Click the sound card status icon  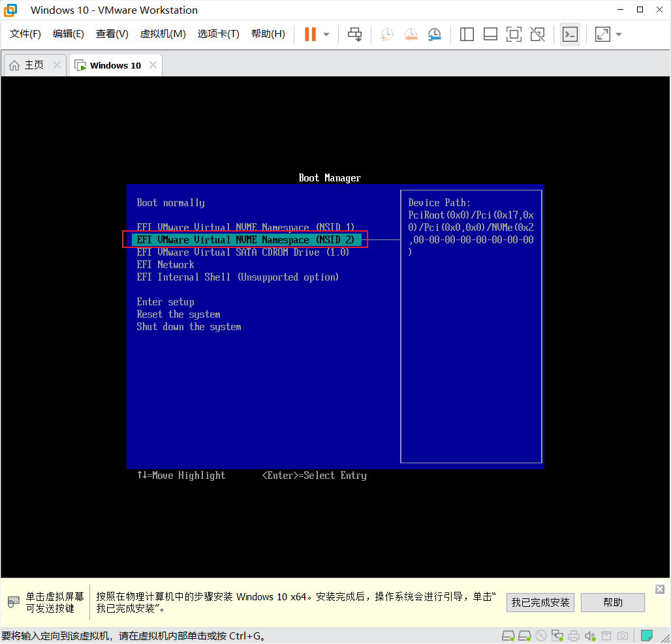(590, 636)
